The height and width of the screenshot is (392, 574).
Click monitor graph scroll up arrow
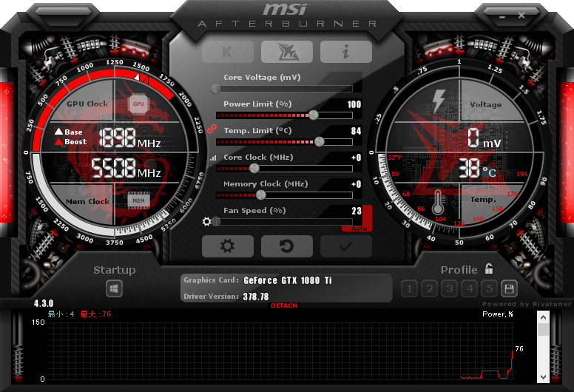pos(543,317)
